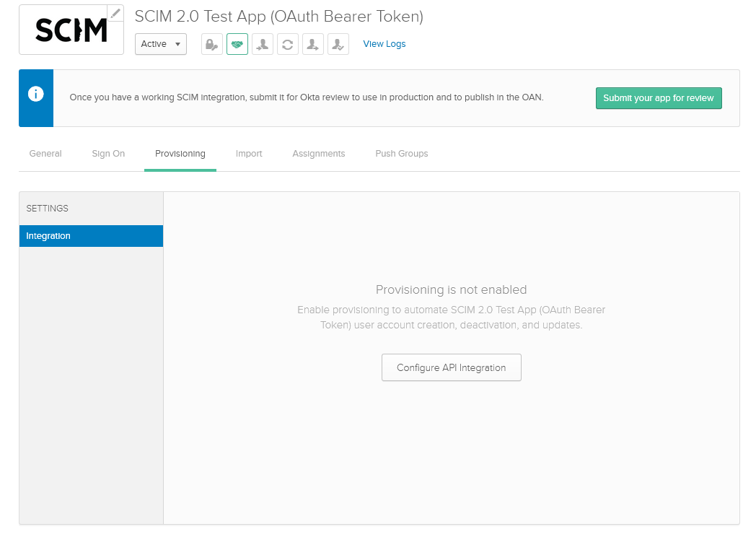This screenshot has height=550, width=756.
Task: Click the pencil edit logo icon
Action: click(x=115, y=13)
